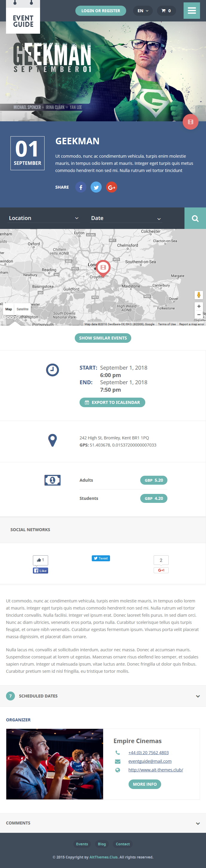Screen dimensions: 206x868
Task: Share event on Google Plus
Action: 112,187
